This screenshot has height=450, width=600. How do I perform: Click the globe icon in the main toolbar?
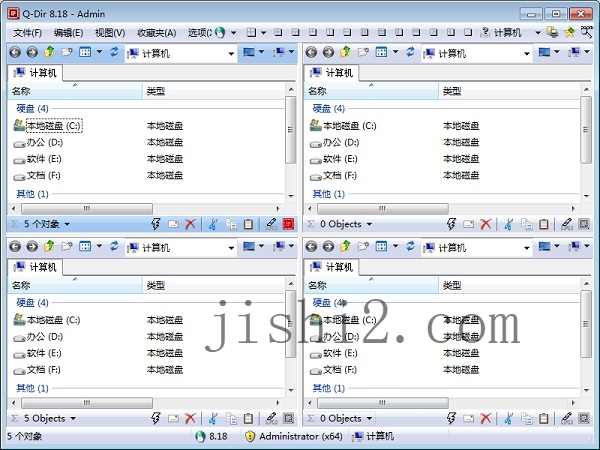220,33
